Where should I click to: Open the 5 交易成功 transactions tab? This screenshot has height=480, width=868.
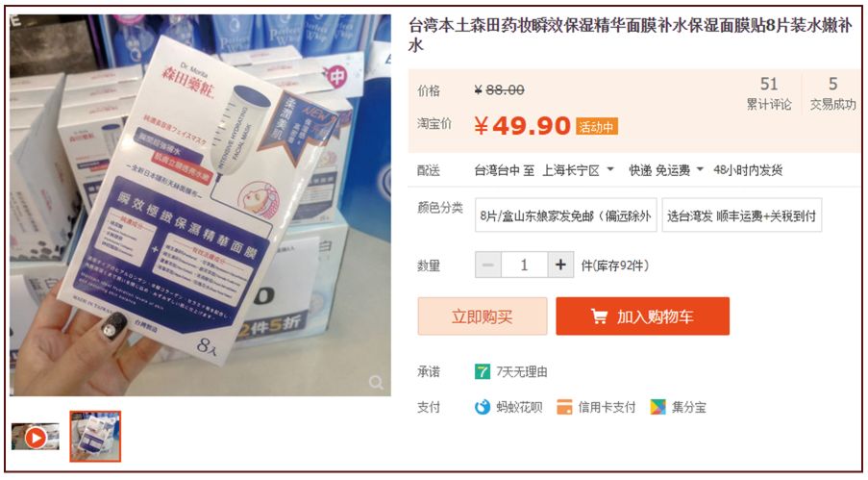(832, 92)
